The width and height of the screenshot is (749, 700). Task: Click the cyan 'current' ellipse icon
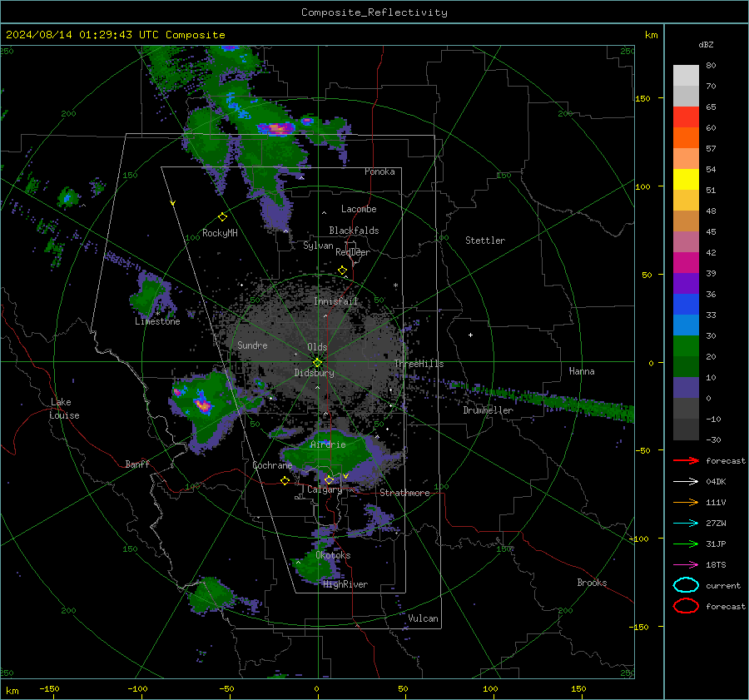pos(686,585)
